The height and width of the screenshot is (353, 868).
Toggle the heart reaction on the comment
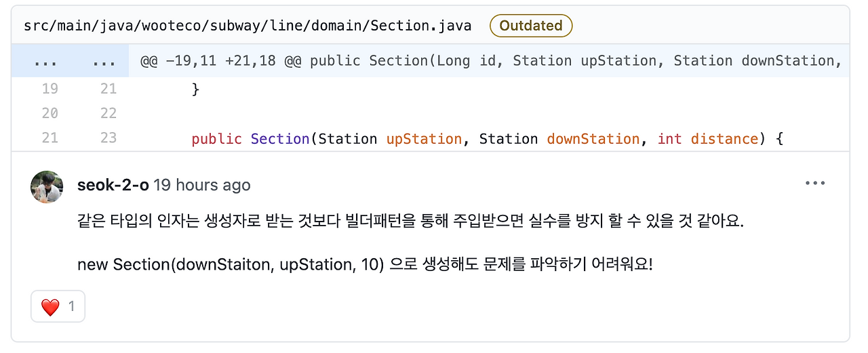click(58, 307)
